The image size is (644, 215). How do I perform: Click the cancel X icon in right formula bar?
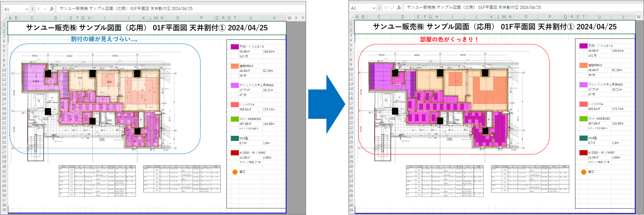pos(386,8)
